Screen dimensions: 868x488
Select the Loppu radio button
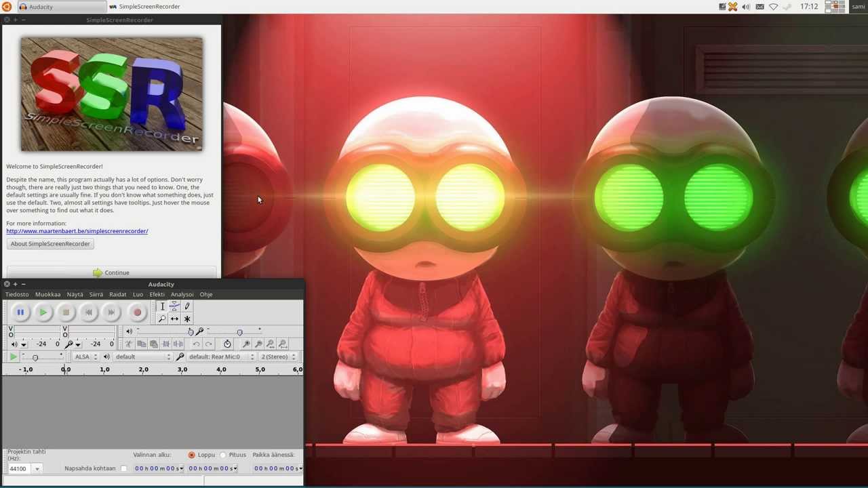click(x=191, y=455)
